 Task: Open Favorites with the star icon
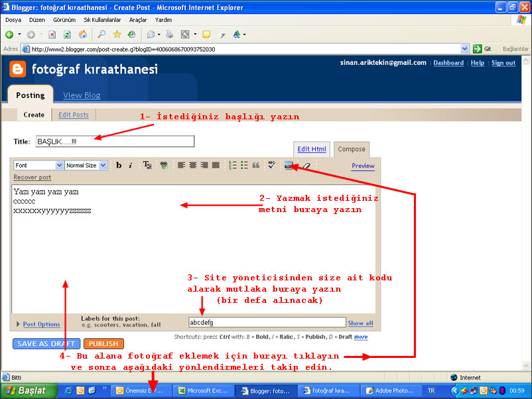[117, 34]
